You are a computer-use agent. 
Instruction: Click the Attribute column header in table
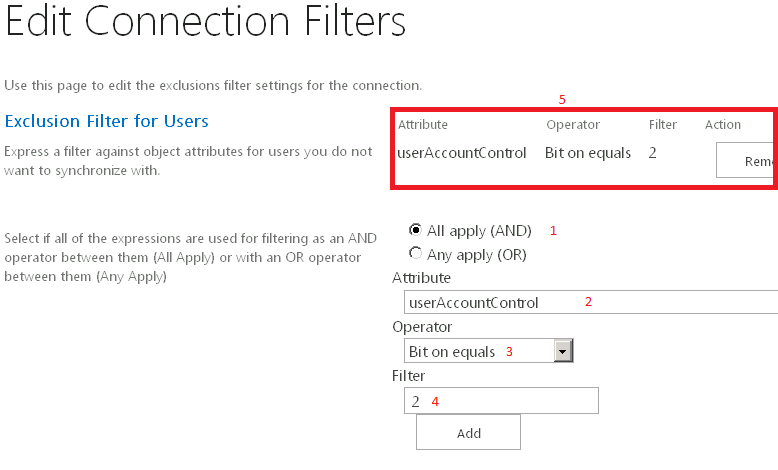pos(423,125)
